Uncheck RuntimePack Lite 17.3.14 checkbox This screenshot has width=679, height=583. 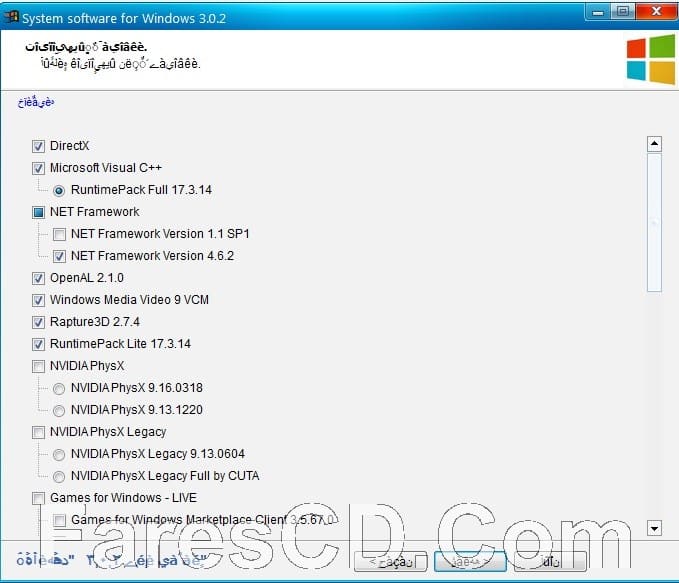(x=38, y=344)
